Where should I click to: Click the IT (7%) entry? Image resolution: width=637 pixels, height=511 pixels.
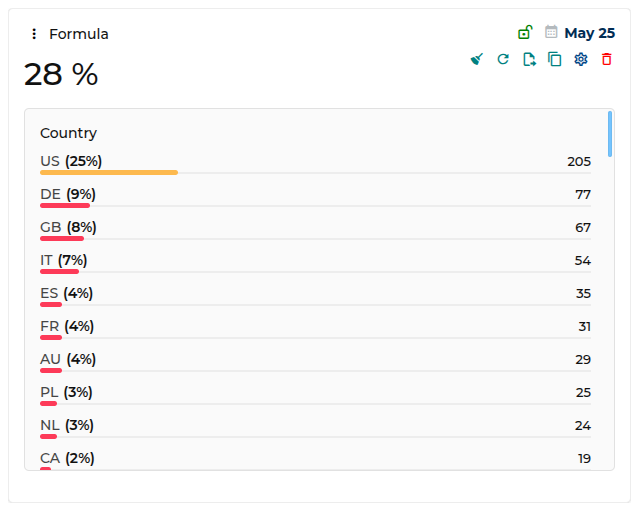click(x=64, y=260)
